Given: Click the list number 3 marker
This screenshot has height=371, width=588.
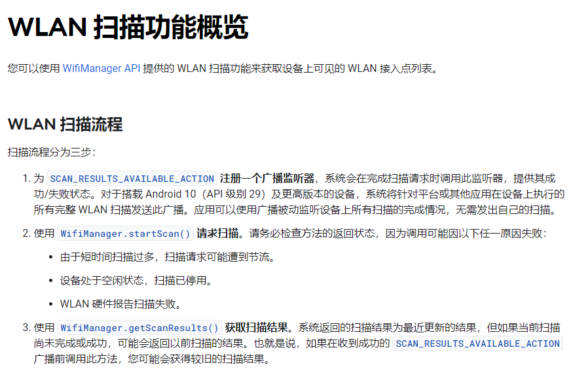Looking at the screenshot, I should (26, 328).
